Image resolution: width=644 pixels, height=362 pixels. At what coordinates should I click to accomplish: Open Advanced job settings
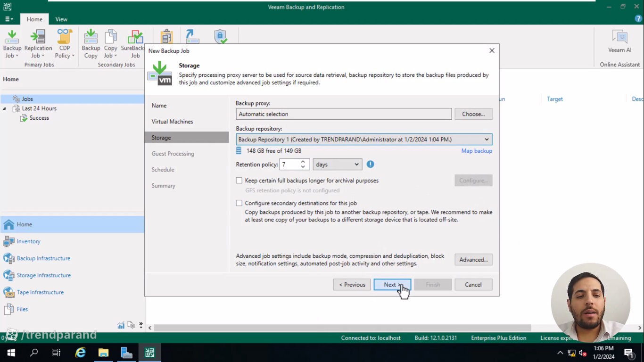click(473, 260)
